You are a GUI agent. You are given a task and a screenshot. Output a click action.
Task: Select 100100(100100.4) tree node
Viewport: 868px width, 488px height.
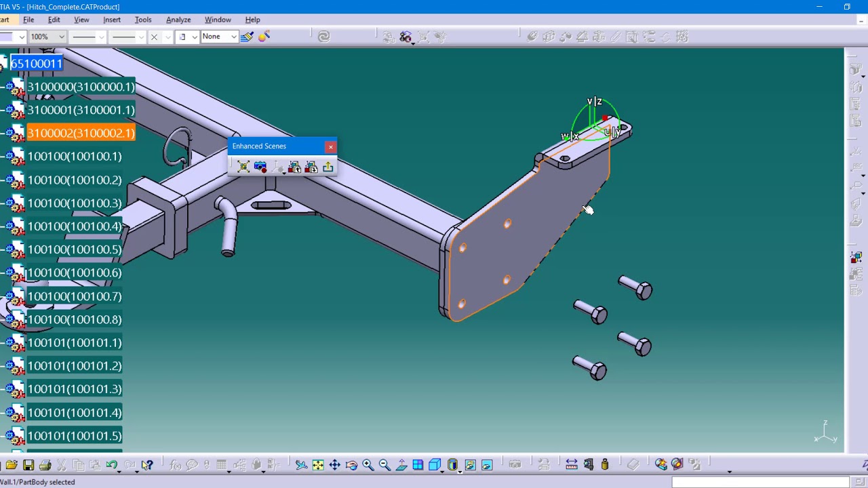[x=75, y=226]
